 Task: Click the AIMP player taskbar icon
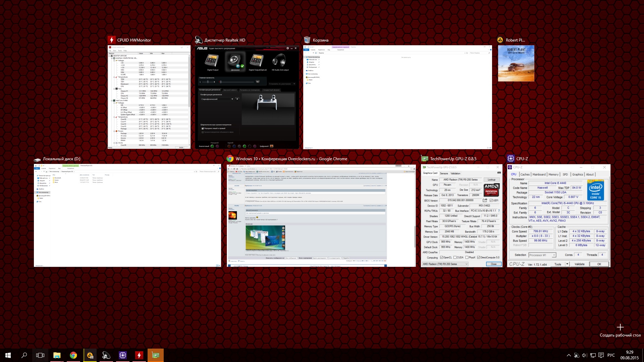(90, 355)
